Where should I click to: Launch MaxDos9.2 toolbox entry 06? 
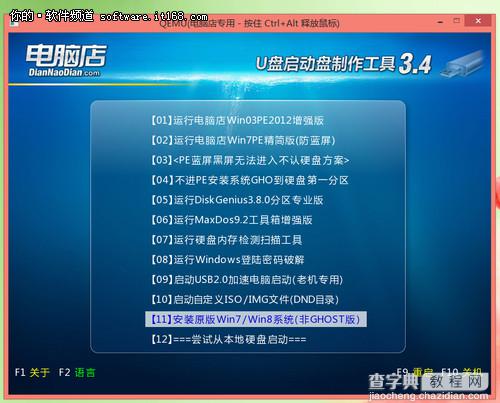coord(232,220)
